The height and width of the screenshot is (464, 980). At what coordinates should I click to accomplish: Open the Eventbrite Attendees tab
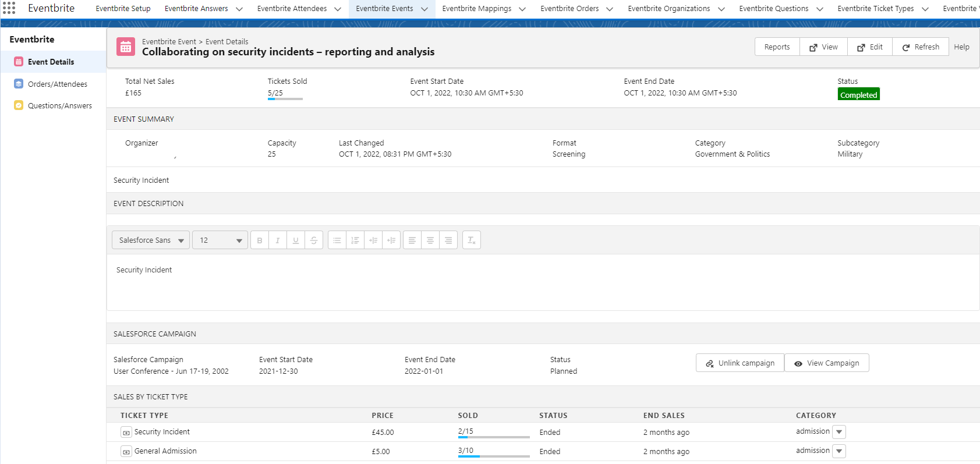pos(292,8)
